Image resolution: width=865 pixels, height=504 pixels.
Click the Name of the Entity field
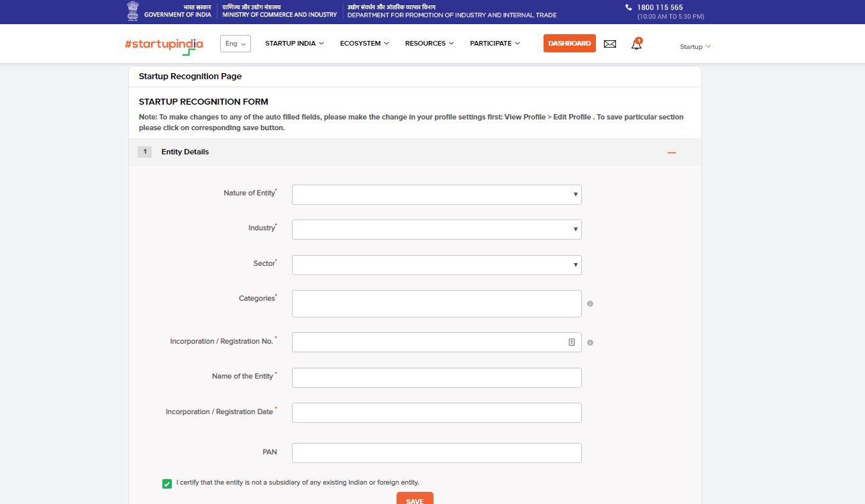[x=437, y=378]
